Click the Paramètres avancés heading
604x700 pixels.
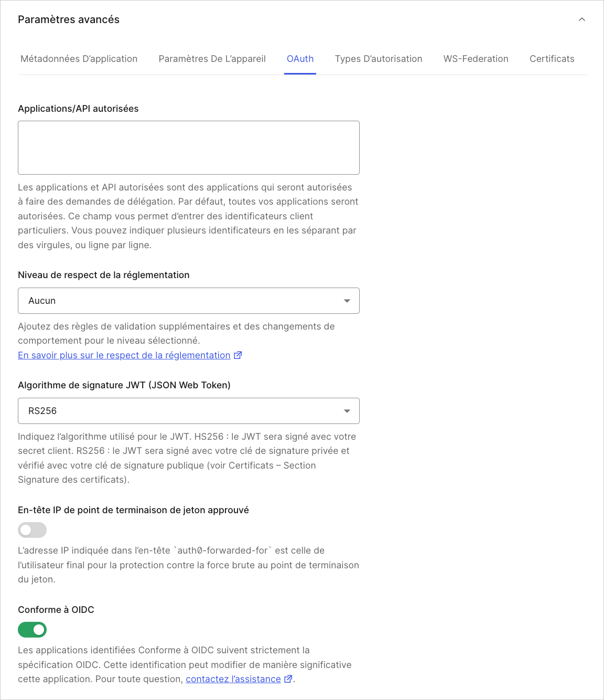[69, 19]
